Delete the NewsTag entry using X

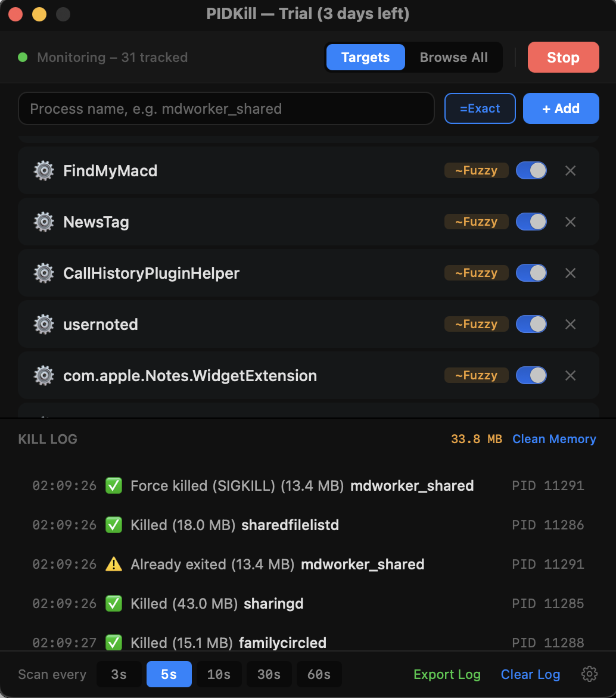coord(570,222)
